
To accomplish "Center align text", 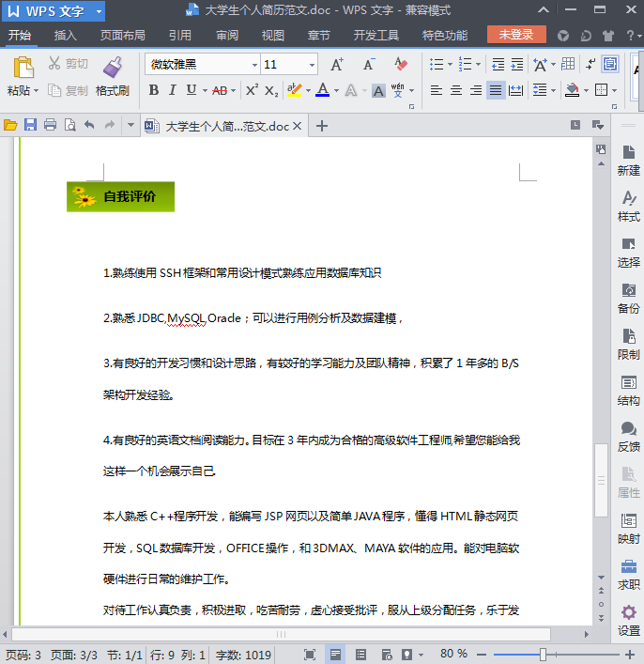I will 456,90.
